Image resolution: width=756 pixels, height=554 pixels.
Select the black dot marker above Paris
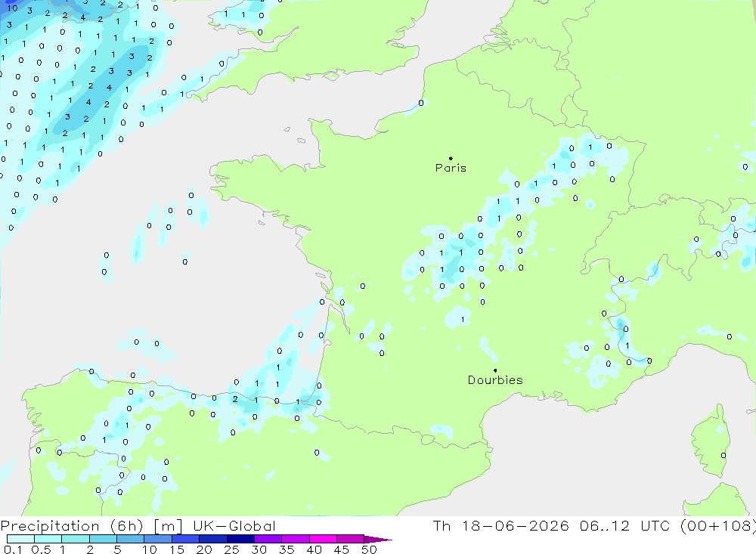pos(451,158)
